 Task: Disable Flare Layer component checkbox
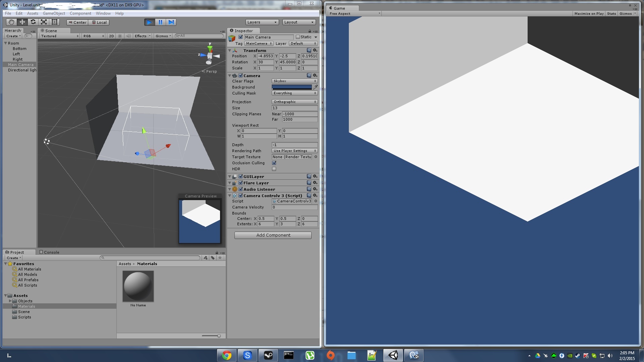point(240,183)
